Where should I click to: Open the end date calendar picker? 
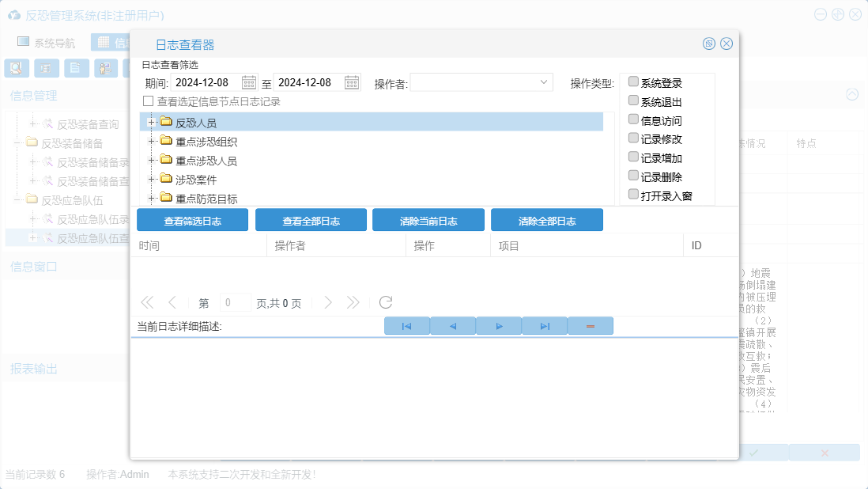pos(352,83)
